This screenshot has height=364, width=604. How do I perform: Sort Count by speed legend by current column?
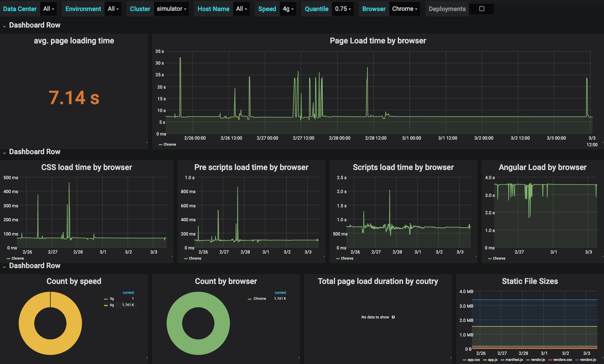point(128,293)
